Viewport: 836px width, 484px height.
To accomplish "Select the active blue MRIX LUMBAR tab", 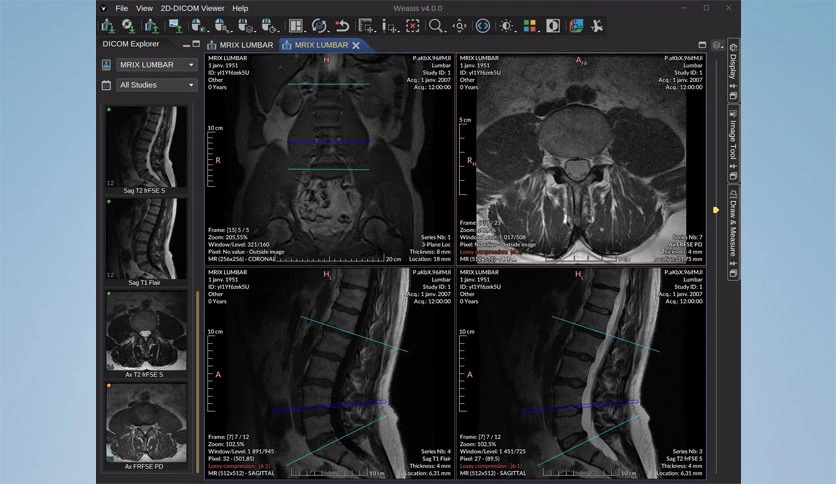I will [321, 45].
